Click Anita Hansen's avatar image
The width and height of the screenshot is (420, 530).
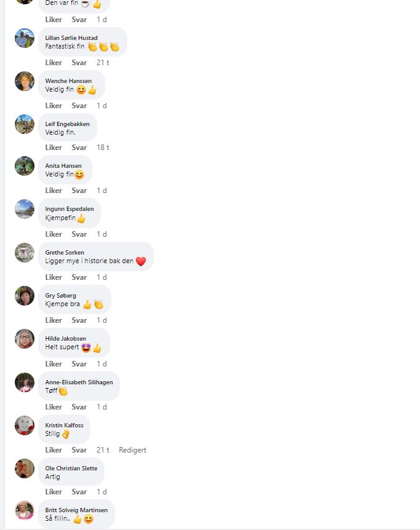coord(25,166)
